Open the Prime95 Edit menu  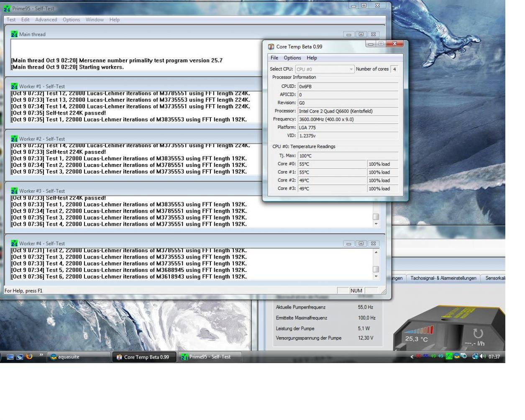pyautogui.click(x=26, y=20)
